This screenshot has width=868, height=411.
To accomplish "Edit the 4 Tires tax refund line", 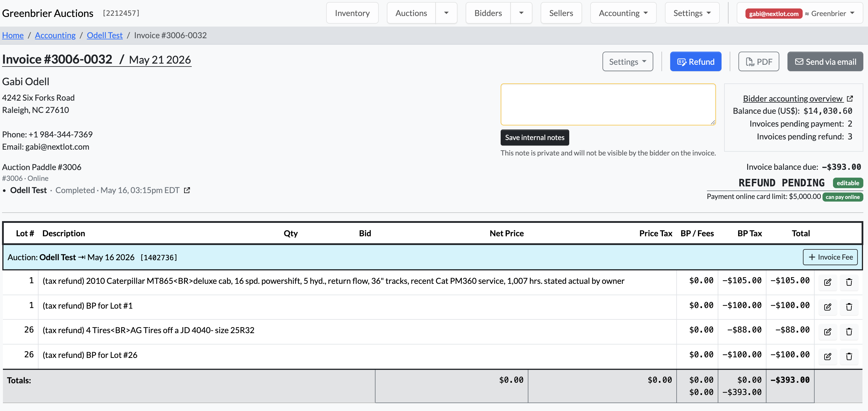I will point(827,331).
